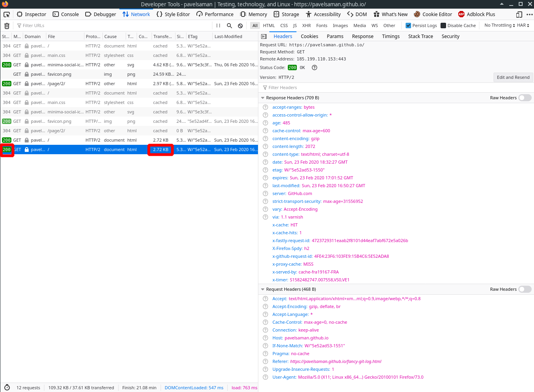This screenshot has width=534, height=392.
Task: Filter requests by Media
Action: pos(360,26)
